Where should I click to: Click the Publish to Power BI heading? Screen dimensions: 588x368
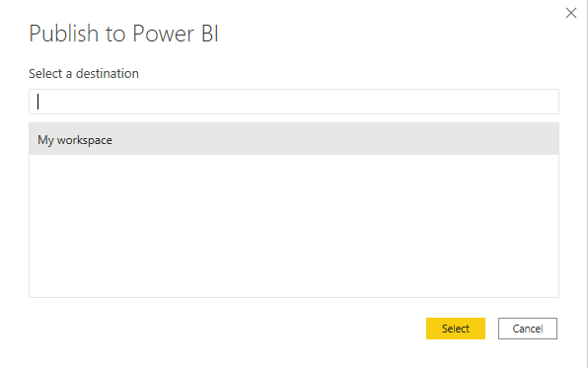click(123, 34)
